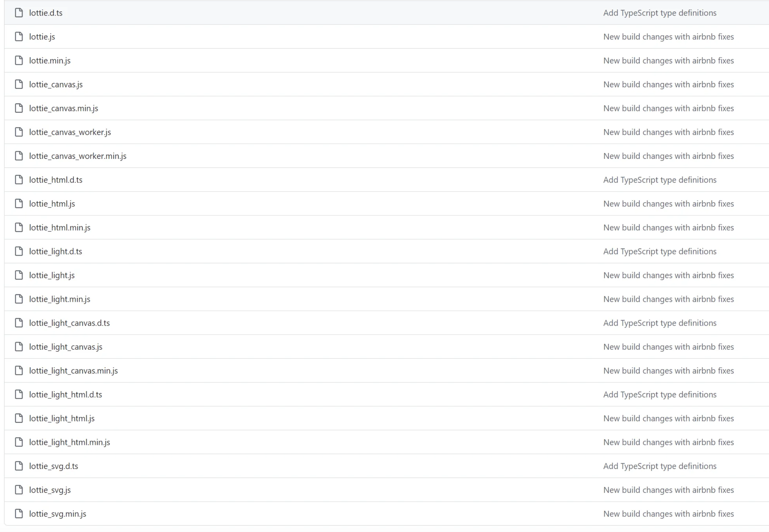
Task: Click file icon beside lottie_light_html.js
Action: 19,418
